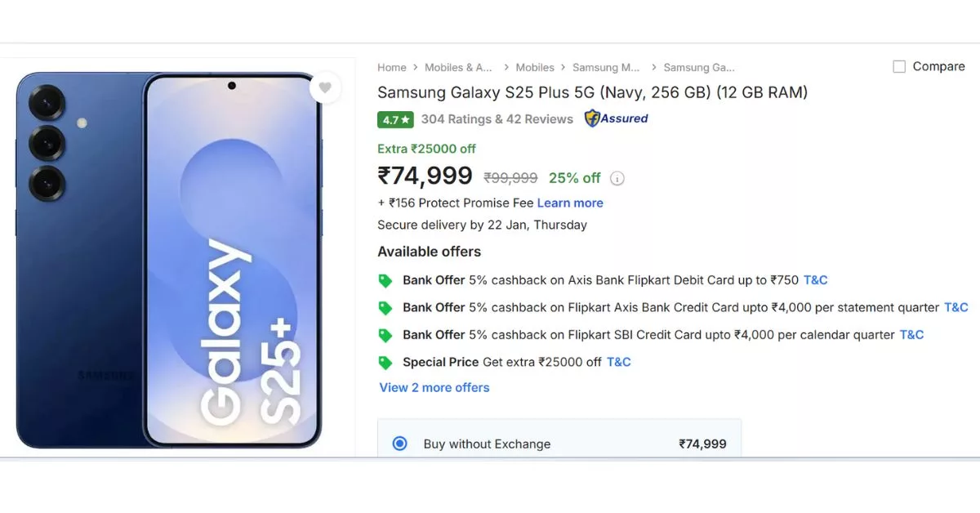This screenshot has height=513, width=980.
Task: Click Learn more about Protect Promise Fee
Action: [570, 203]
